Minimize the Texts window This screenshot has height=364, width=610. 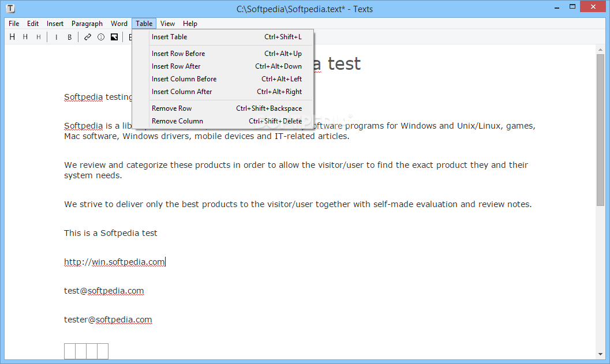(557, 7)
